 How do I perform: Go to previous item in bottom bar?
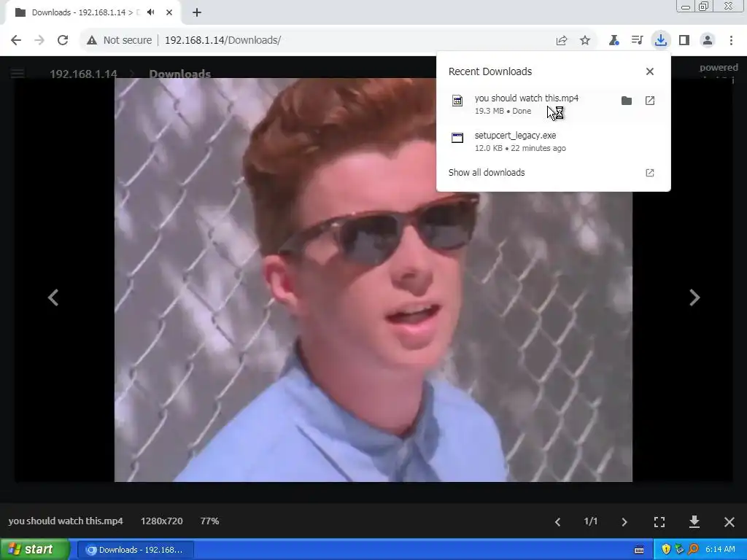click(557, 522)
